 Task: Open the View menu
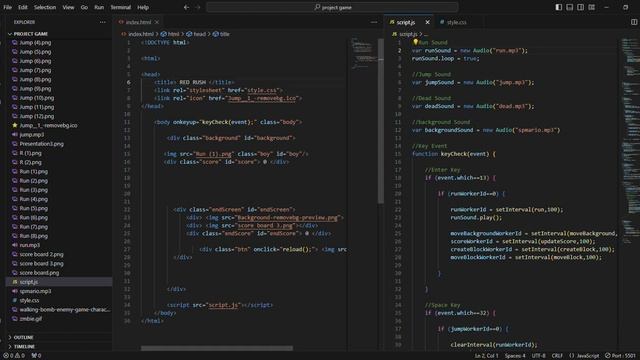point(68,7)
